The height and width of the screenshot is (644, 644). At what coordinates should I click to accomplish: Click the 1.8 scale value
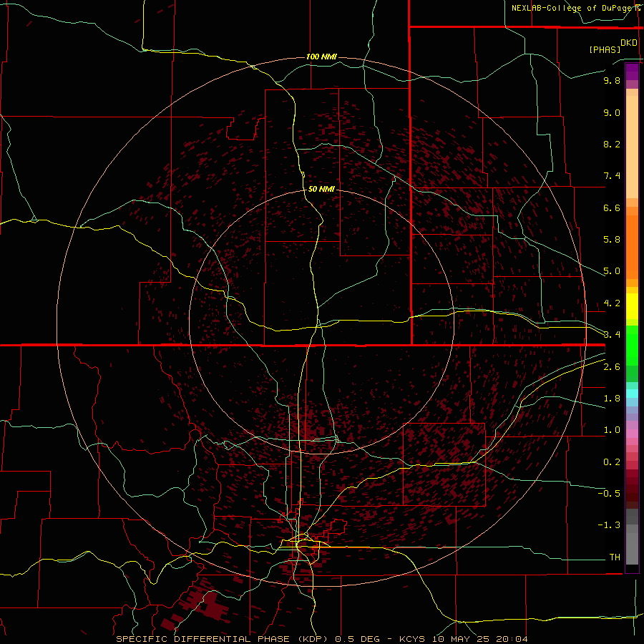point(612,399)
